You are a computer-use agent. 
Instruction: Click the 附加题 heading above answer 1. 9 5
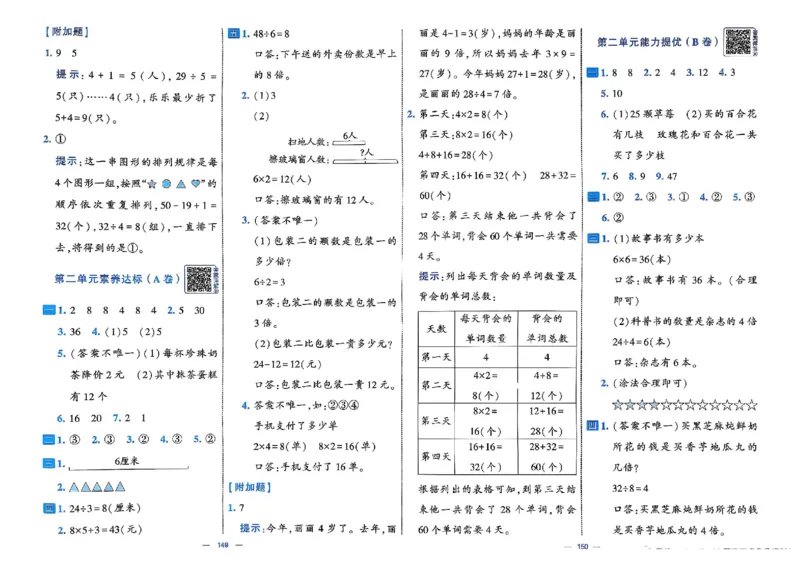(67, 32)
